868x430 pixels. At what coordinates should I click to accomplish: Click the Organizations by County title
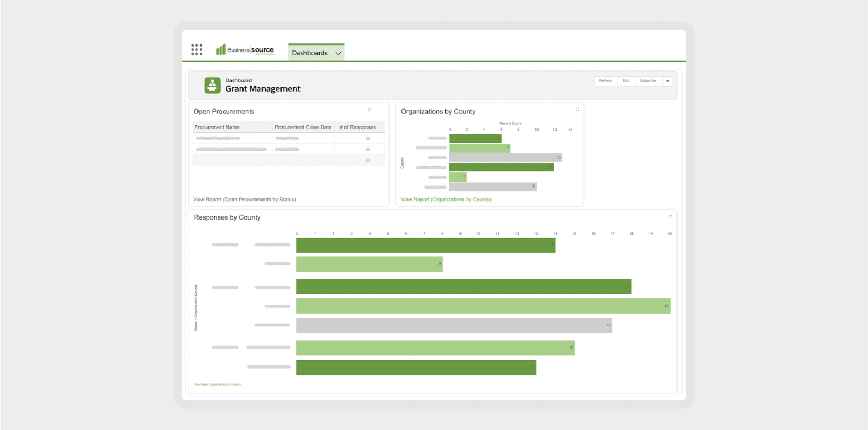(x=438, y=112)
